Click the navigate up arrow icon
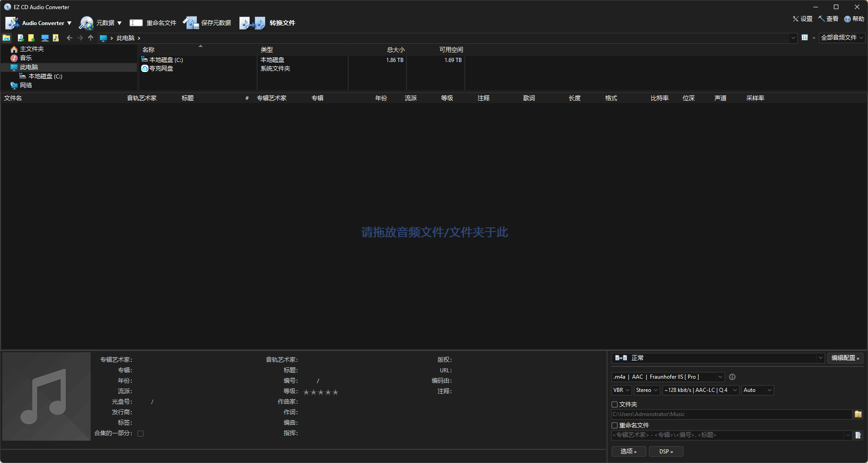This screenshot has width=868, height=463. pos(91,38)
